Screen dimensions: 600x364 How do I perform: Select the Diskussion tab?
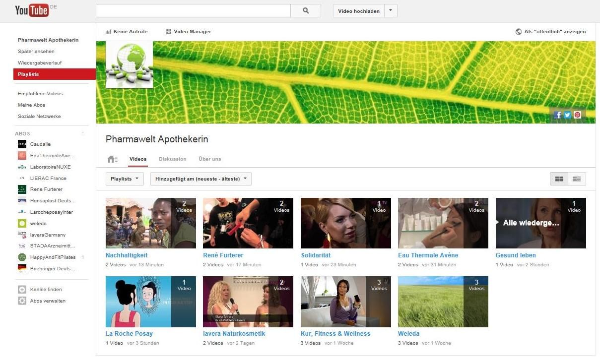(x=173, y=159)
